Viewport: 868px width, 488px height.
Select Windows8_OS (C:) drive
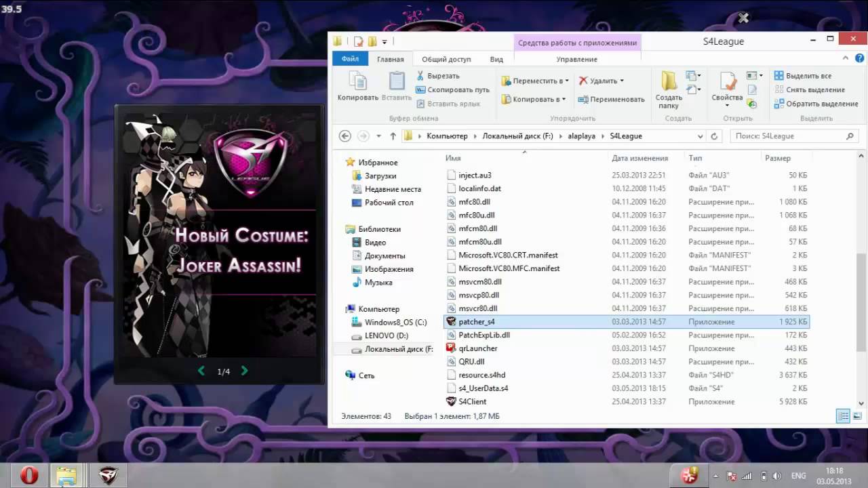[x=395, y=323]
